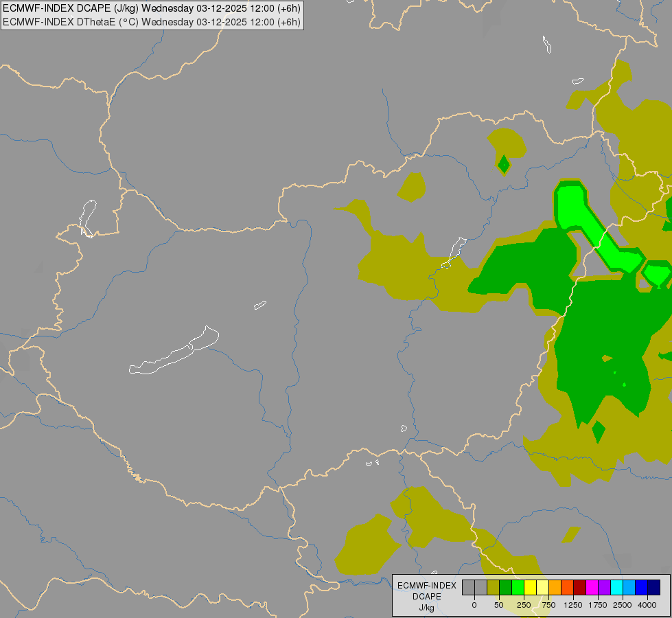
Task: Click the cyan legend swatch
Action: [616, 587]
